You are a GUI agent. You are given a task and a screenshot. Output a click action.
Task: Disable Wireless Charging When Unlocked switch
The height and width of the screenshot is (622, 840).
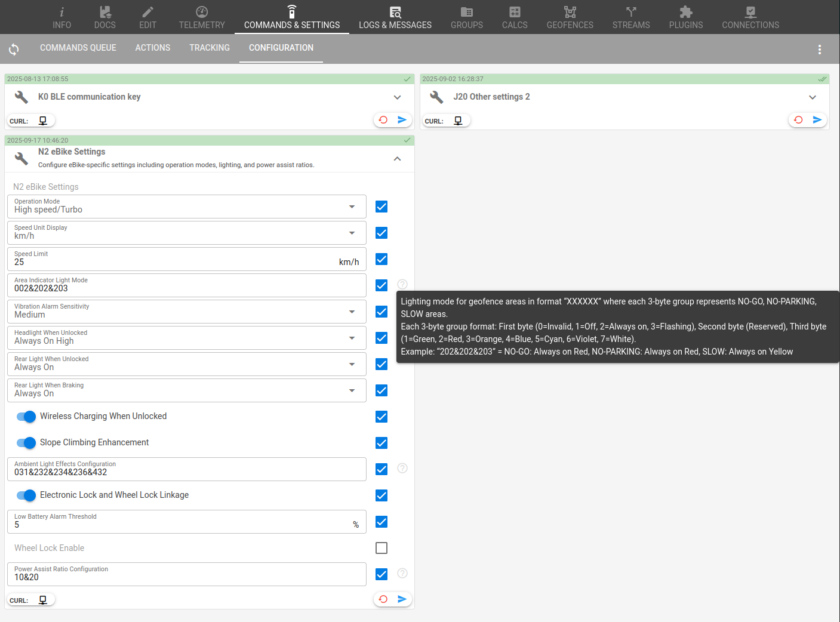[26, 417]
